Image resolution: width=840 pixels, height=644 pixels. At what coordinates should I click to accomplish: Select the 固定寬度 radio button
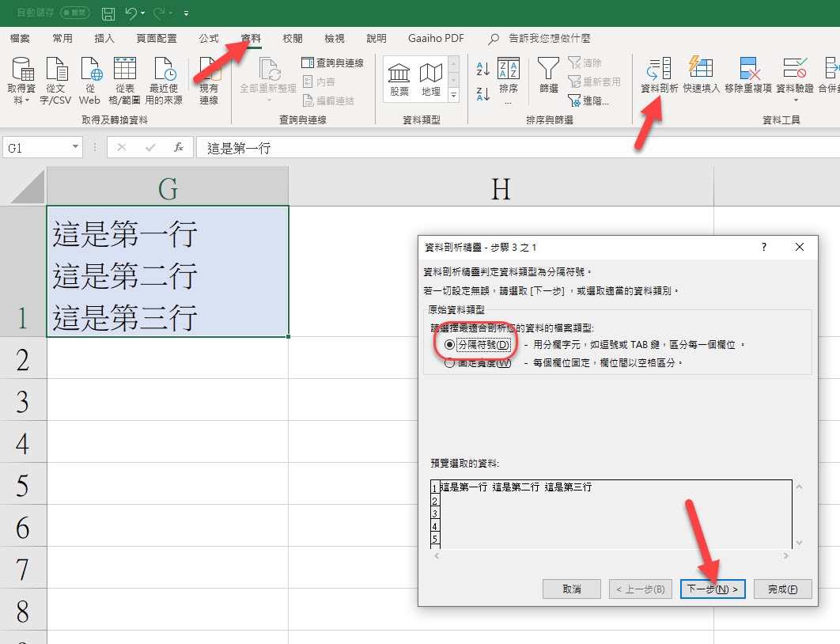pos(449,363)
